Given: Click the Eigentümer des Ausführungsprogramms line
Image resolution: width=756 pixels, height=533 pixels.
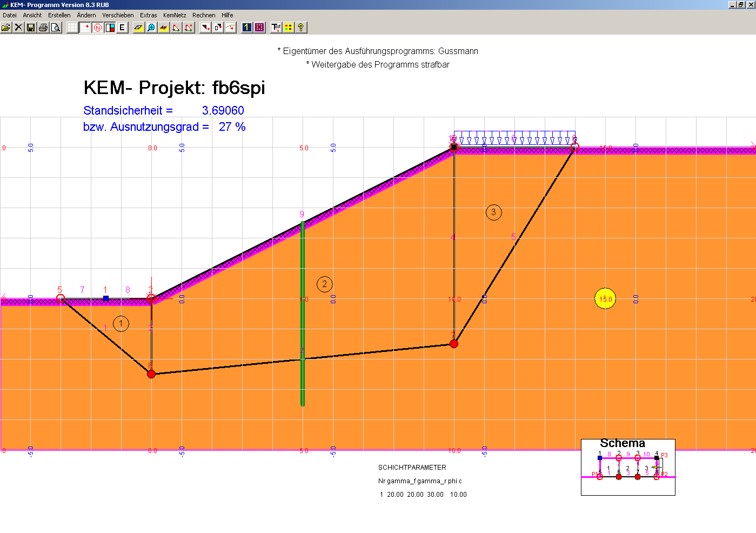Looking at the screenshot, I should (378, 51).
